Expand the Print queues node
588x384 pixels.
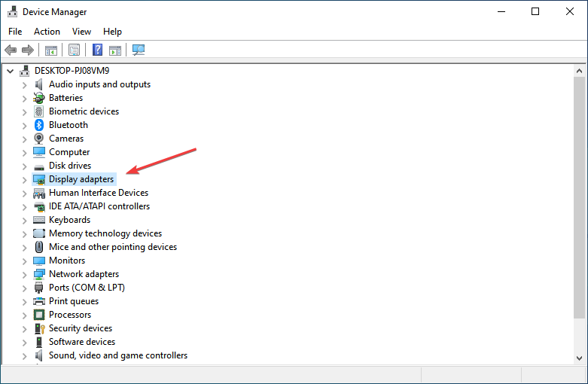coord(24,302)
